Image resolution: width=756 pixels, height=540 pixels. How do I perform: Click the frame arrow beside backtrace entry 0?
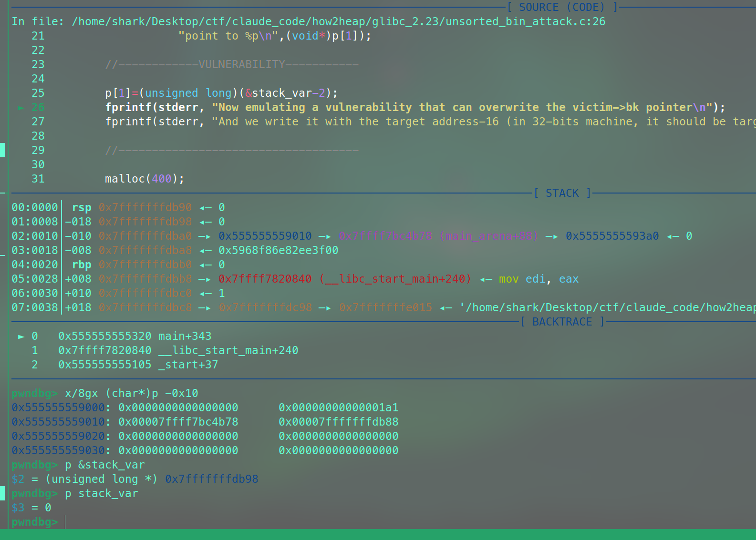click(x=21, y=336)
